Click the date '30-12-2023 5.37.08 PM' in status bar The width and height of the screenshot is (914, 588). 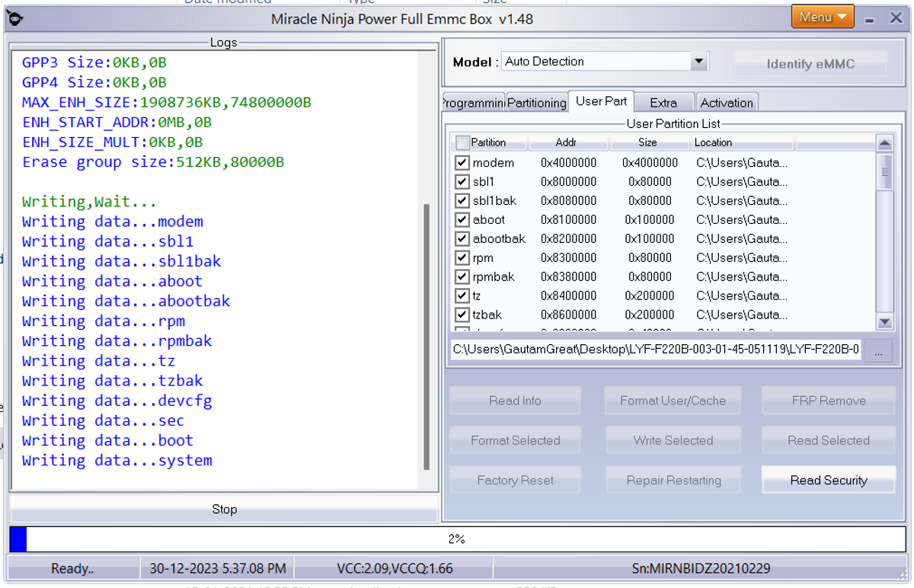(x=217, y=568)
